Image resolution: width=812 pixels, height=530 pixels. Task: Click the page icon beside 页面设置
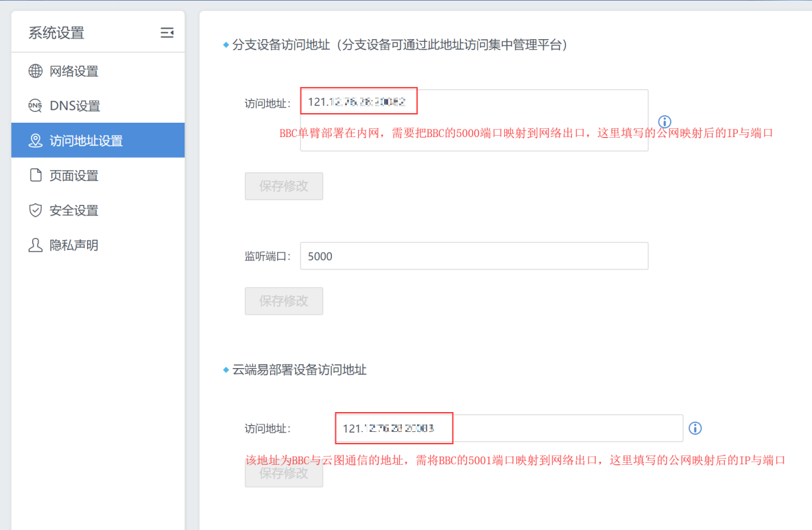click(35, 176)
